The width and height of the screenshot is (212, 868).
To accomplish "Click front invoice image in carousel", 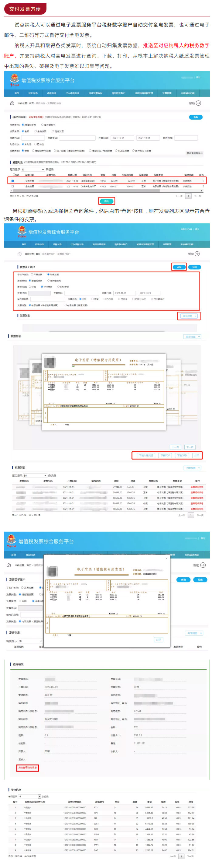I will [x=104, y=392].
